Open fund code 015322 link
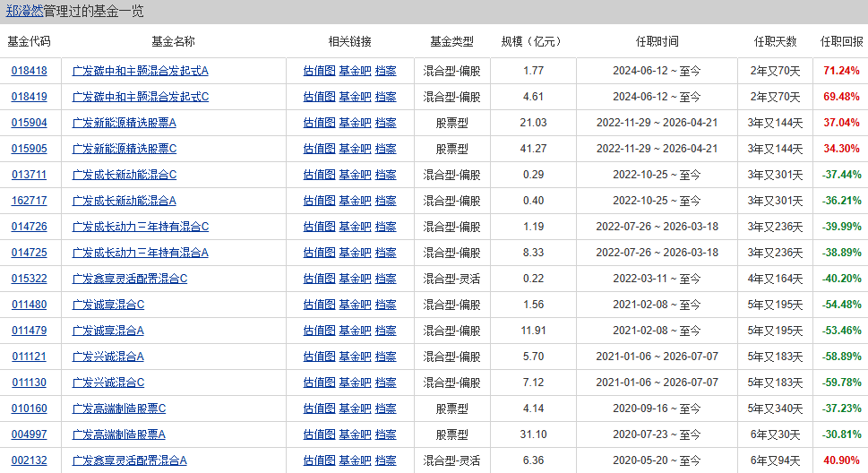The image size is (868, 473). 30,279
